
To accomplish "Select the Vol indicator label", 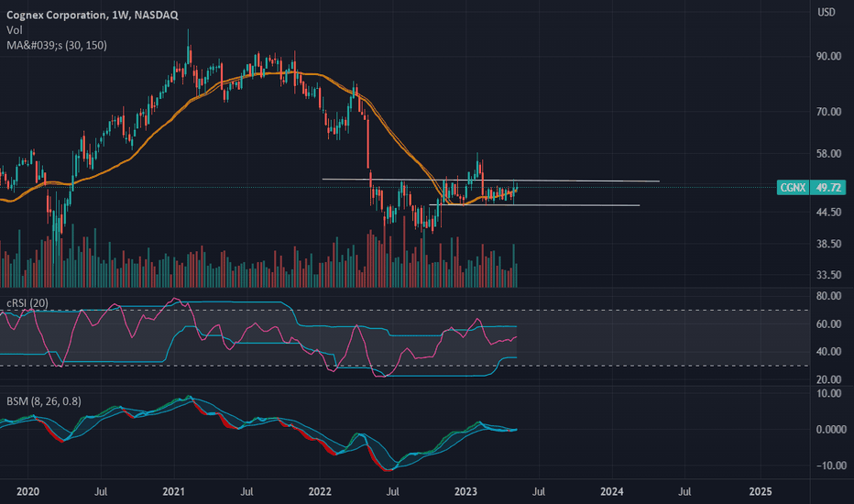I will point(14,30).
